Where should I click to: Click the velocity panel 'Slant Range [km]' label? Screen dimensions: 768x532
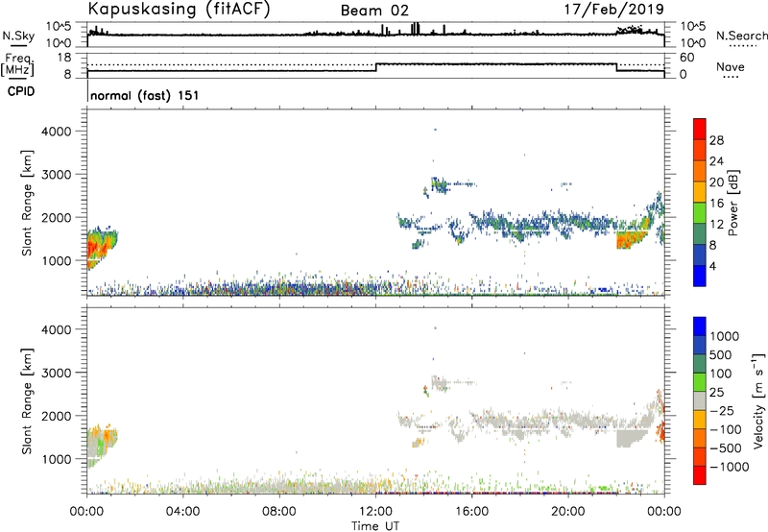pyautogui.click(x=27, y=401)
